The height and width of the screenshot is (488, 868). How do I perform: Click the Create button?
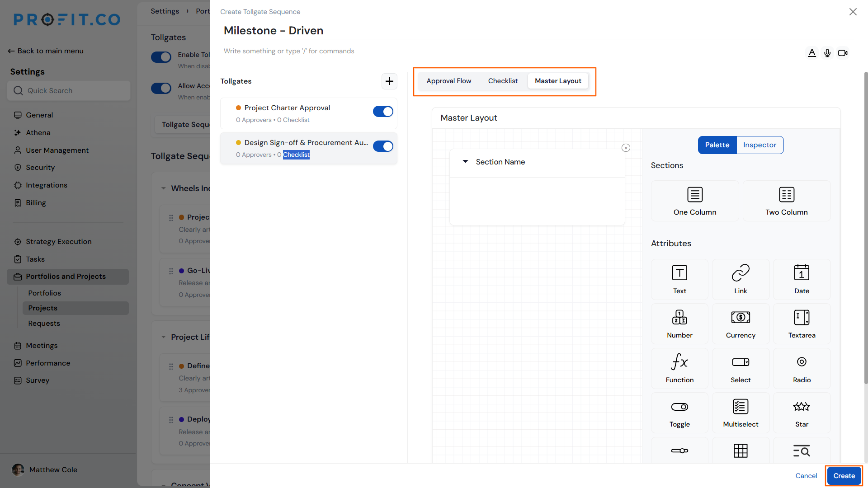pos(844,476)
